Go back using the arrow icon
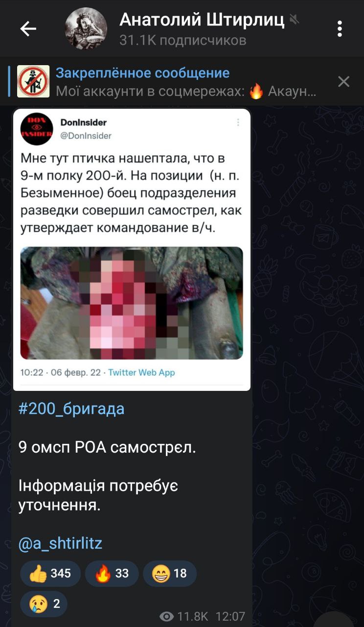The image size is (364, 627). [28, 29]
